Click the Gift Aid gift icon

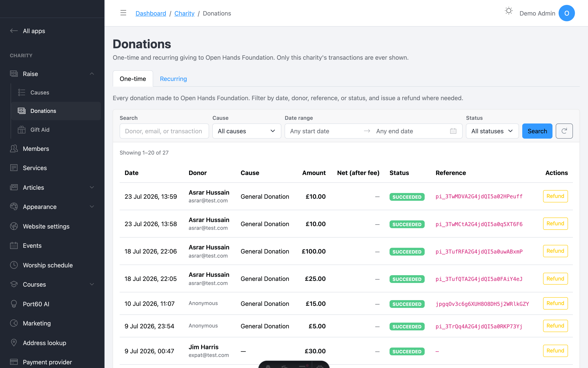(22, 129)
